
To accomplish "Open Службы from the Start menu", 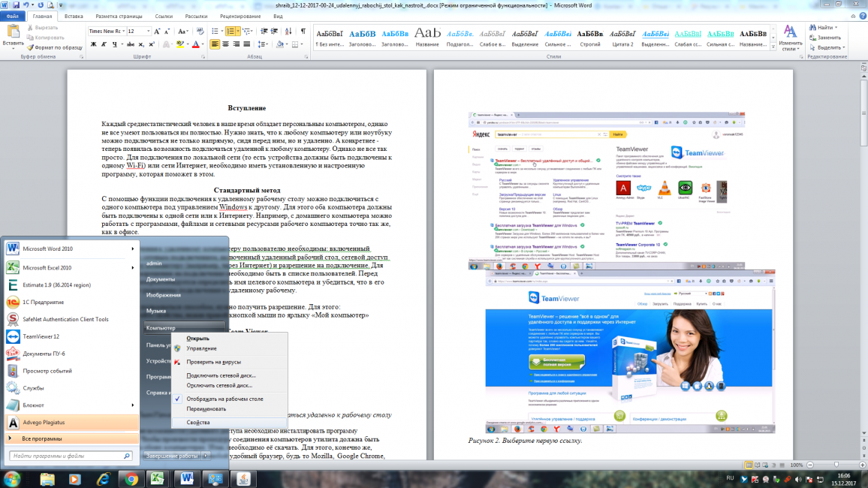I will click(x=71, y=388).
